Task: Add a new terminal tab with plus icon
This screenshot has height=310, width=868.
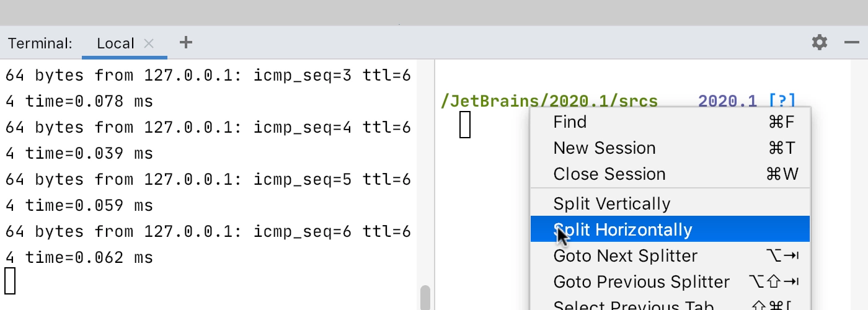Action: (185, 42)
